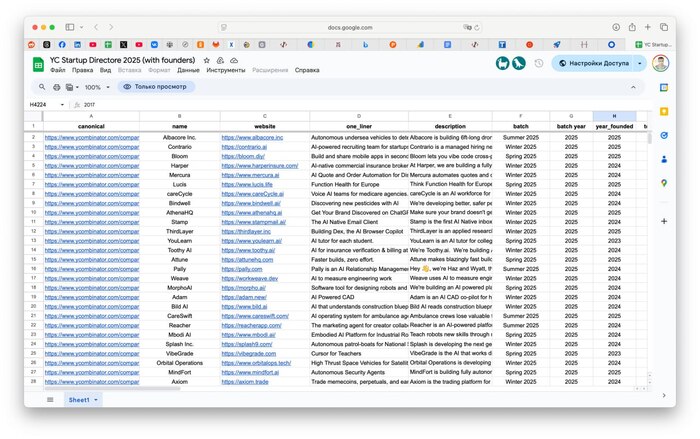The image size is (700, 439).
Task: Open the Keep notes side panel icon
Action: [x=664, y=111]
